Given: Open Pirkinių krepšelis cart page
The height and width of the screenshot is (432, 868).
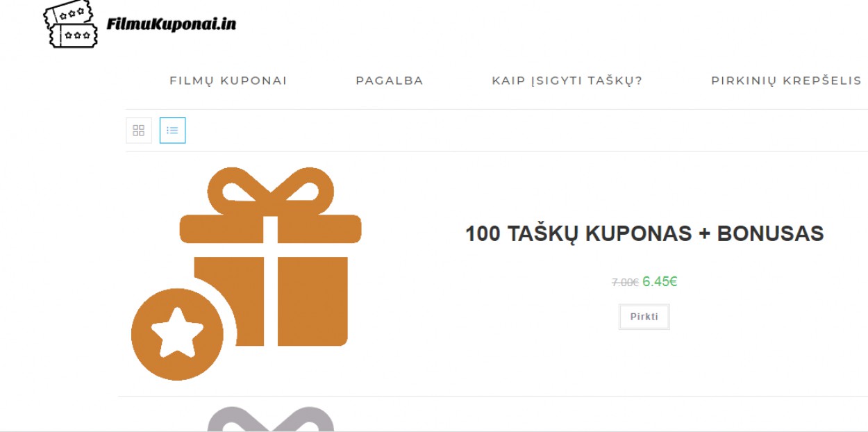Looking at the screenshot, I should [x=786, y=81].
